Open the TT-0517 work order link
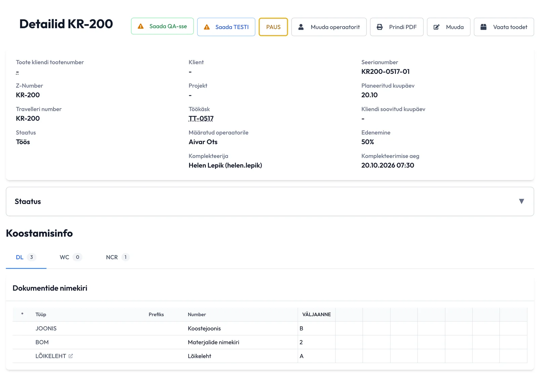The image size is (540, 392). pyautogui.click(x=201, y=118)
